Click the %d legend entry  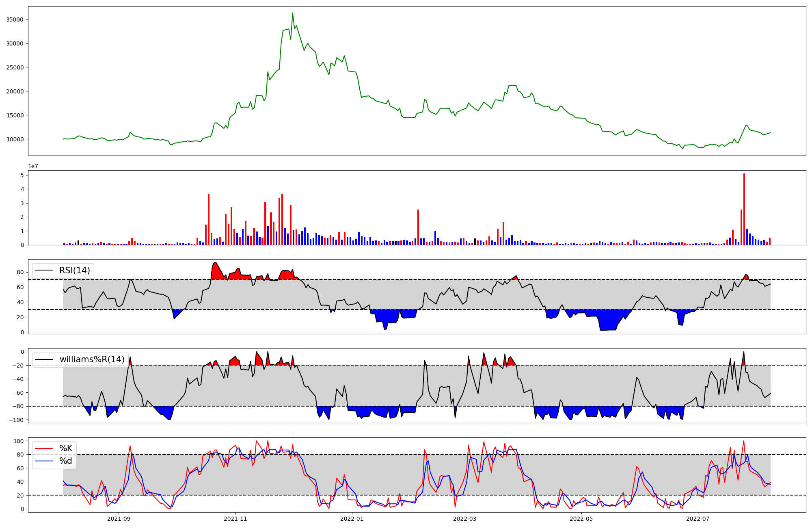pos(66,461)
